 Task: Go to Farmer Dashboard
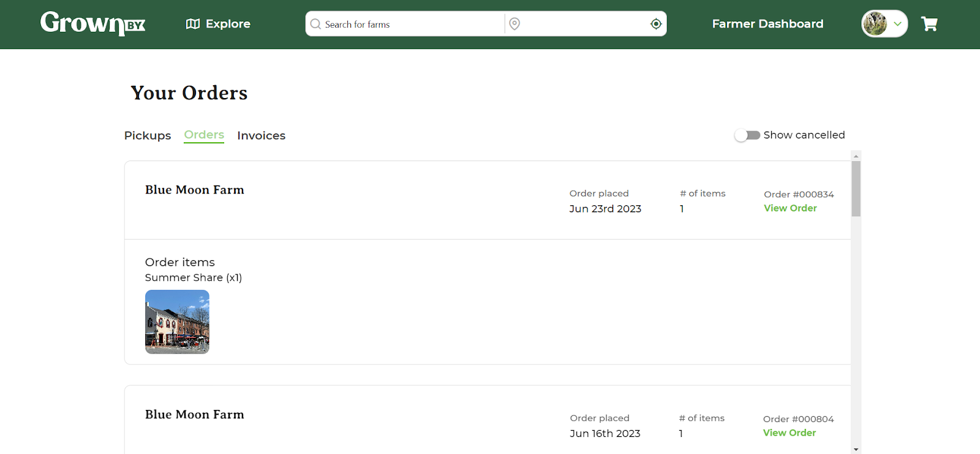coord(767,24)
